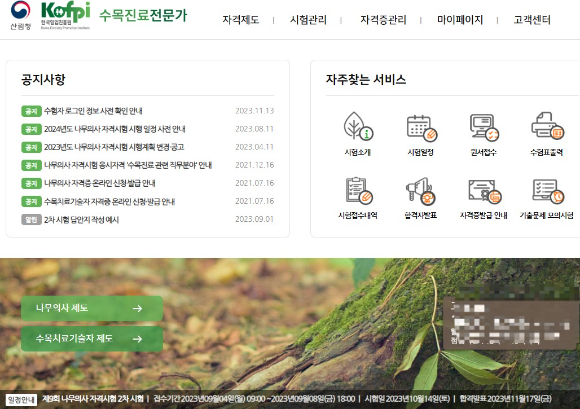
Task: Launch the 기출문제 모의시험 icon
Action: point(548,191)
